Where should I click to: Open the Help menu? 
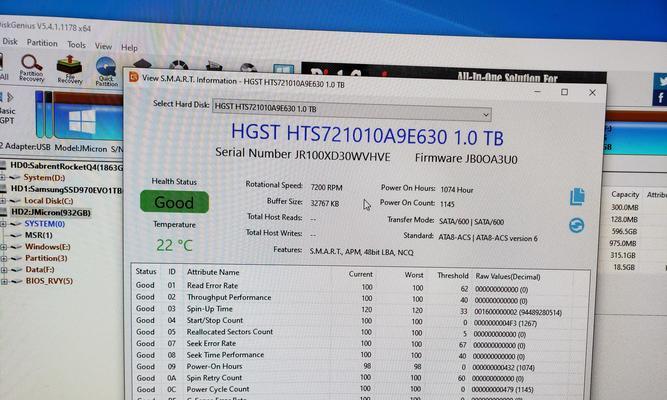[x=129, y=48]
